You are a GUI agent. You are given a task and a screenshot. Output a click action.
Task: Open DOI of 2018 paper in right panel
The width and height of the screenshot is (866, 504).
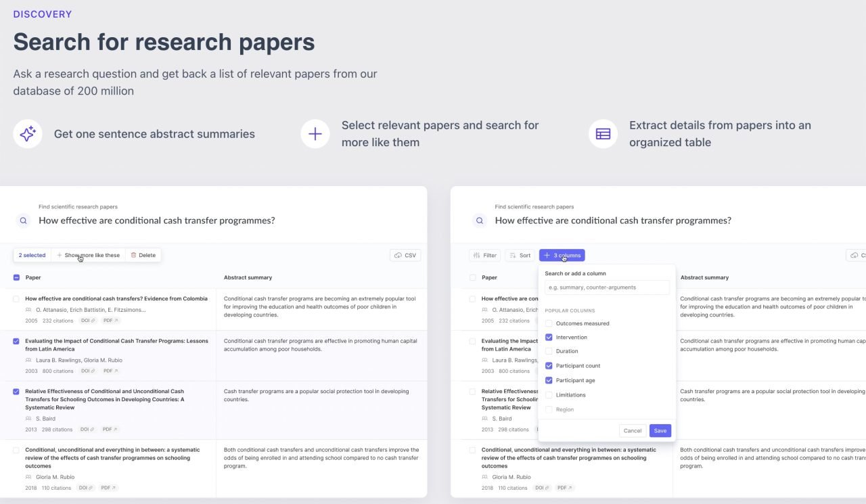[543, 487]
